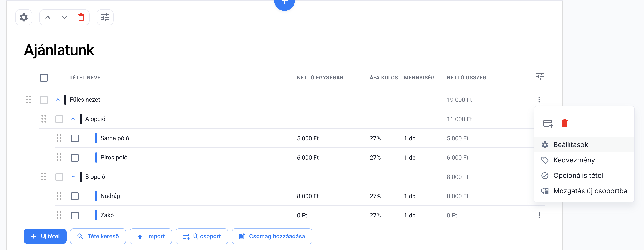
Task: Open table column settings sliders icon
Action: pos(540,76)
